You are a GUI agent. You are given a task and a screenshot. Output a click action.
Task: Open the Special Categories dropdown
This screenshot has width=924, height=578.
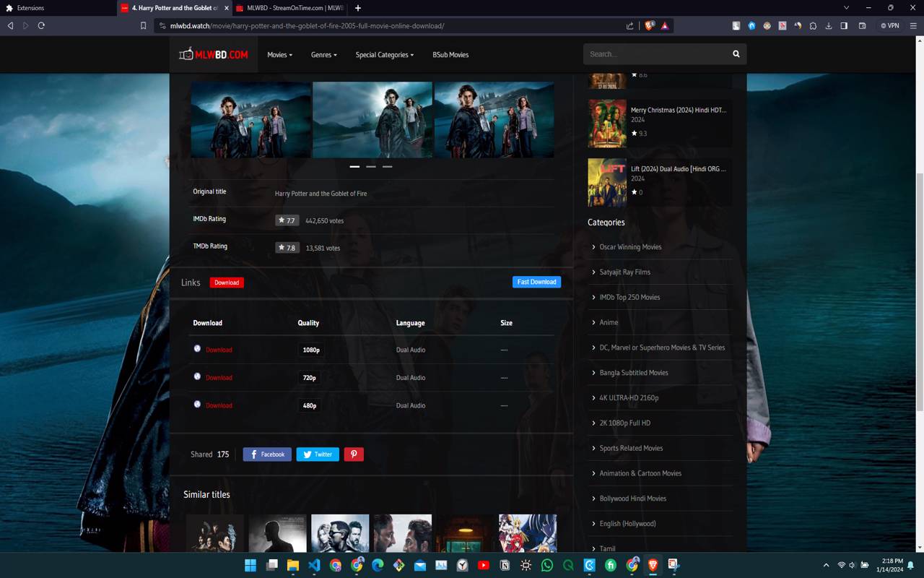pyautogui.click(x=384, y=55)
